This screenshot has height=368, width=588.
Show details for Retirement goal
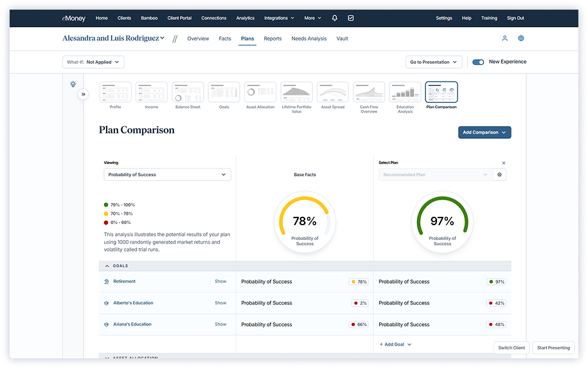(220, 281)
